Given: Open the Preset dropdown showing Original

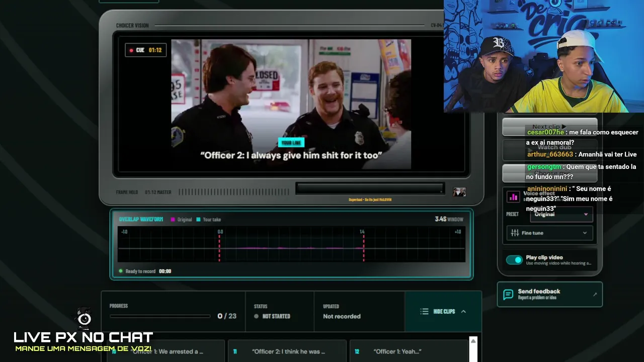Looking at the screenshot, I should point(561,214).
